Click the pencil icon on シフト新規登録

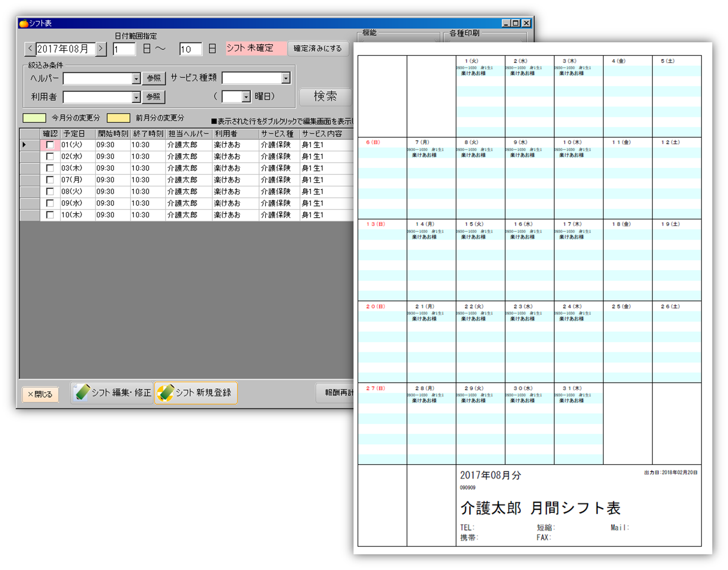165,392
